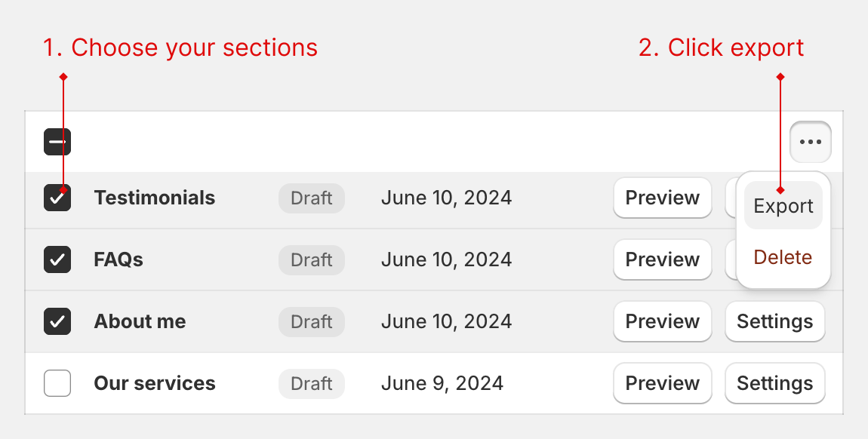The width and height of the screenshot is (868, 439).
Task: Select Delete from the open menu
Action: click(783, 257)
